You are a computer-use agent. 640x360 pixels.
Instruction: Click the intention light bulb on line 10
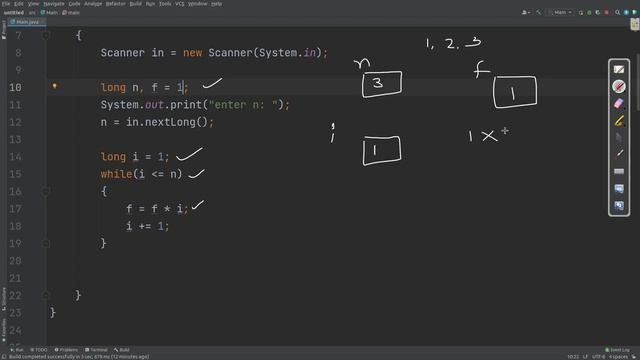(x=54, y=86)
